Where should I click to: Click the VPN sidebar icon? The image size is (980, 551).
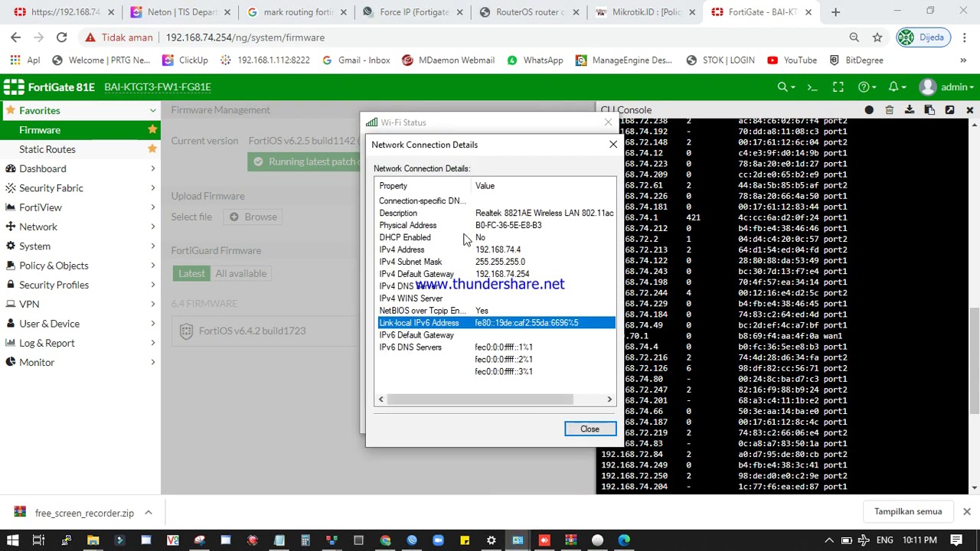click(x=11, y=304)
